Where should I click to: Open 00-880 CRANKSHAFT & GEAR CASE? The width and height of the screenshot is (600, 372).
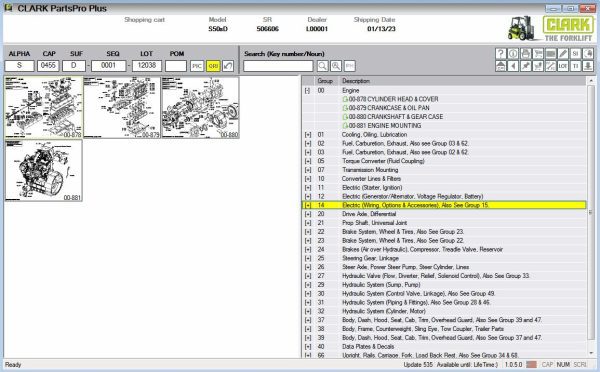(x=393, y=117)
